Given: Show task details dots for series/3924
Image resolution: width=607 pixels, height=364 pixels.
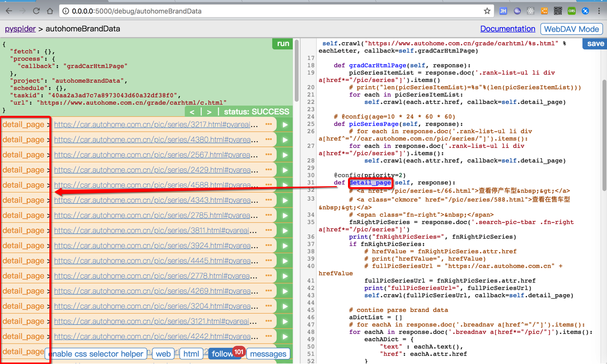Looking at the screenshot, I should tap(269, 246).
